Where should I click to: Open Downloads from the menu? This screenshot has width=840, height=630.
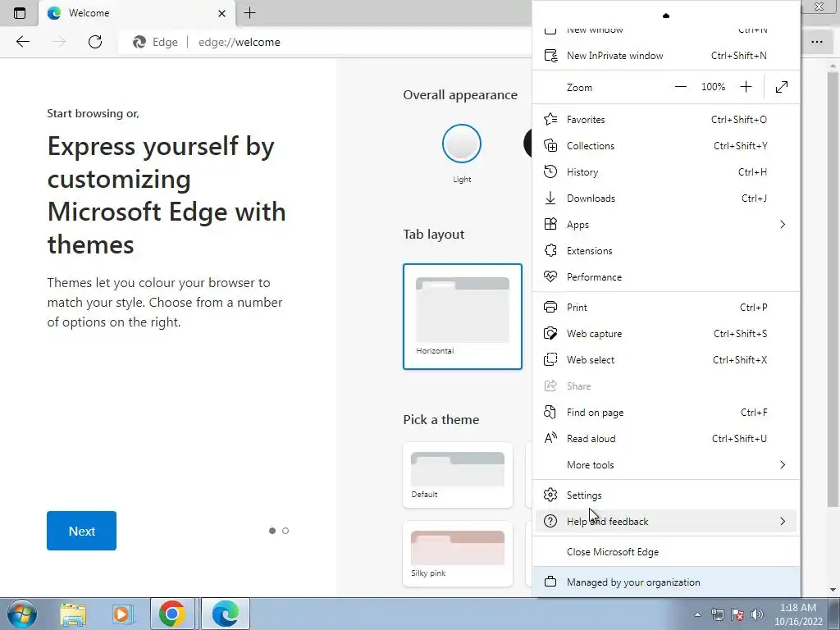pyautogui.click(x=666, y=198)
